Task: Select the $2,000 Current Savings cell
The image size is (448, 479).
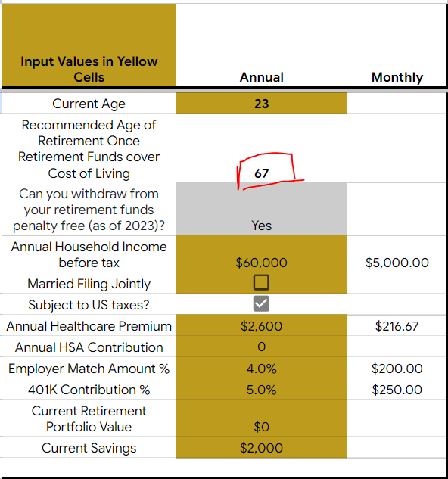Action: coord(262,447)
